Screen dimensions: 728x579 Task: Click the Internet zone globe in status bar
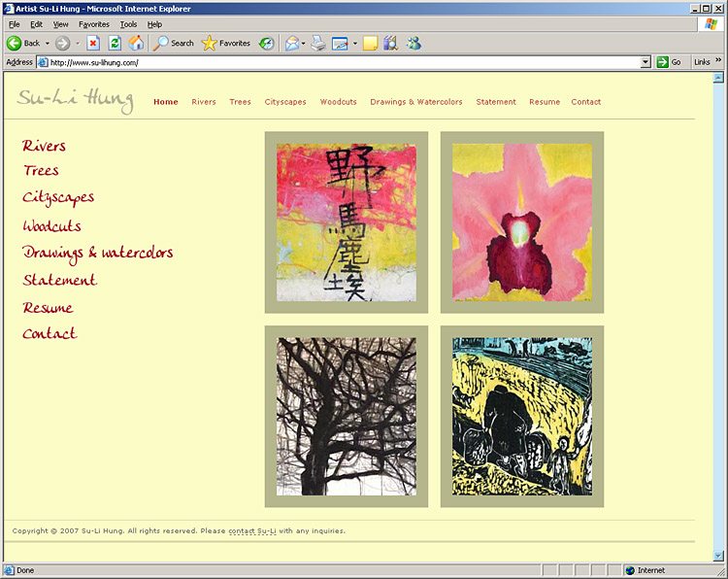(x=630, y=570)
